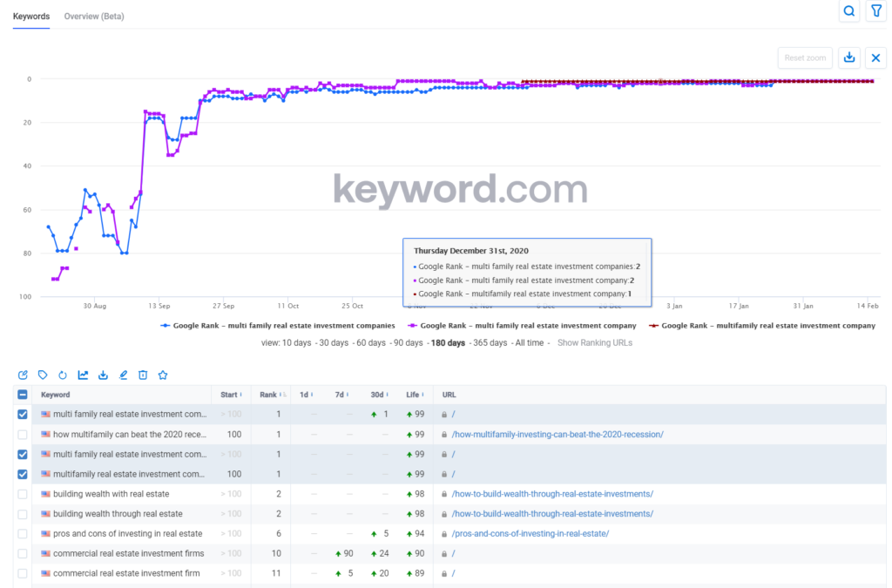Image resolution: width=892 pixels, height=588 pixels.
Task: Set chart view to 60 days
Action: [x=371, y=343]
